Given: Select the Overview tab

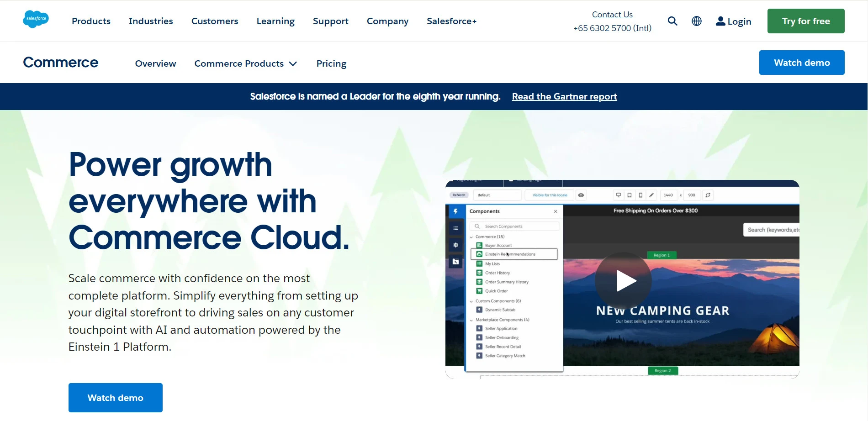Looking at the screenshot, I should coord(155,63).
